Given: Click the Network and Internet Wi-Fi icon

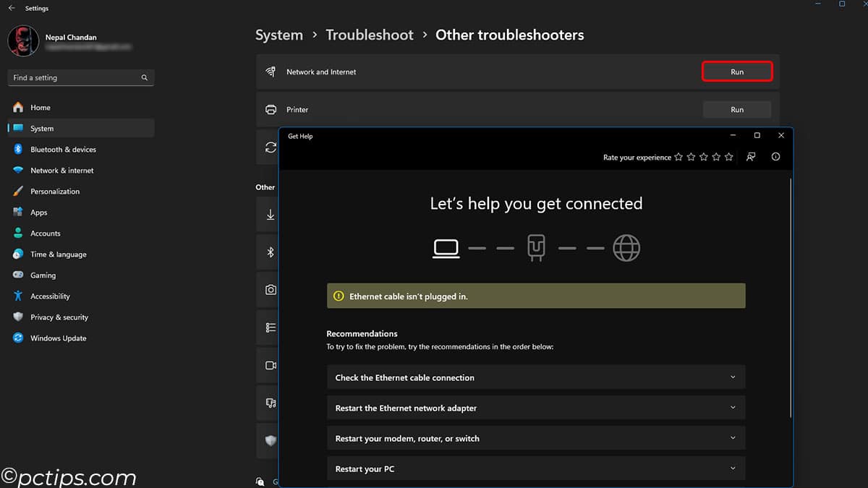Looking at the screenshot, I should pyautogui.click(x=271, y=72).
